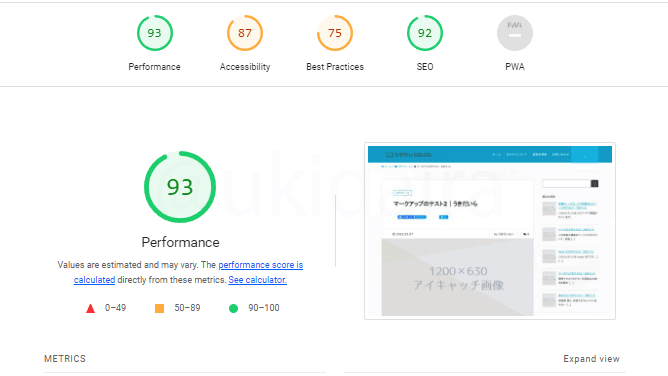668x376 pixels.
Task: Click the Accessibility gauge showing 87
Action: coord(245,33)
